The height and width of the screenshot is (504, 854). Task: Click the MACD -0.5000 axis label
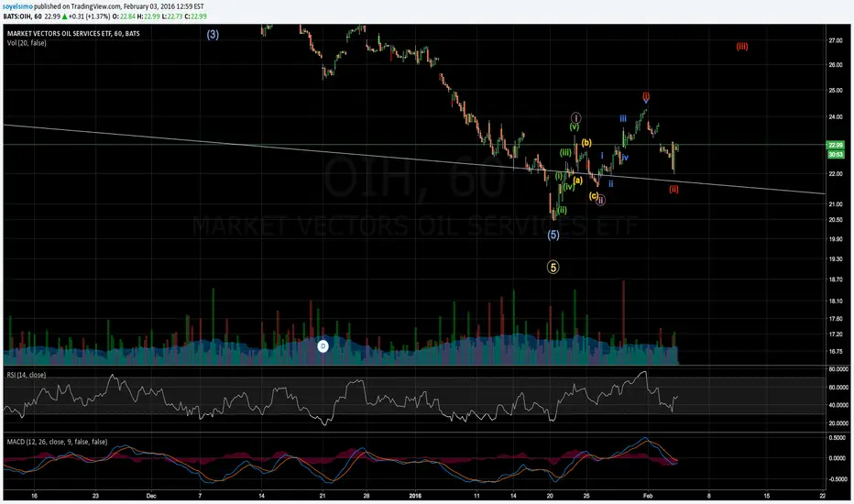coord(838,479)
